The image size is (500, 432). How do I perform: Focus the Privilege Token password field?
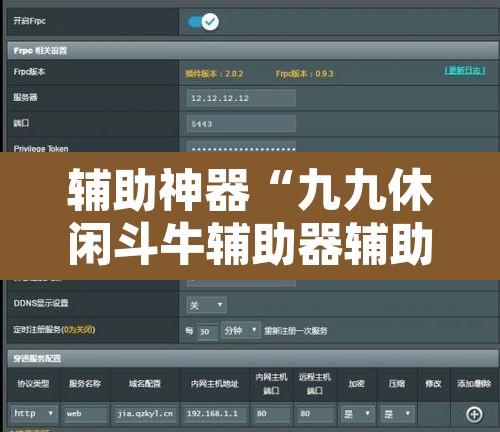pos(241,147)
